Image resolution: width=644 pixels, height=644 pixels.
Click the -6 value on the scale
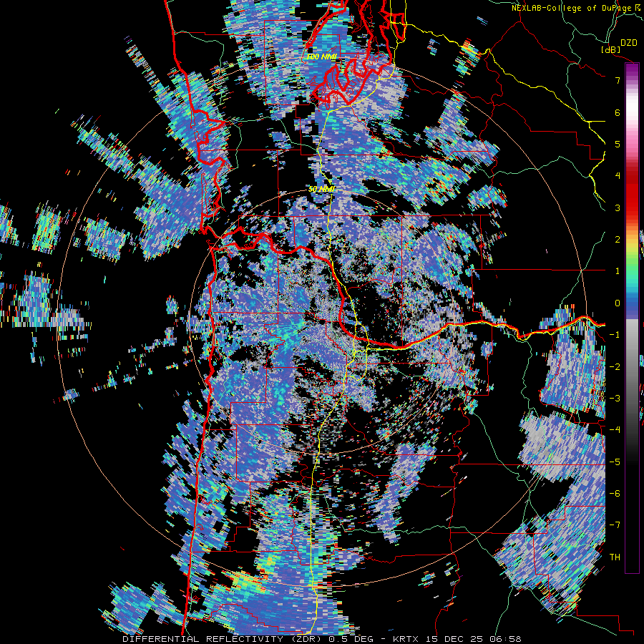pyautogui.click(x=615, y=494)
